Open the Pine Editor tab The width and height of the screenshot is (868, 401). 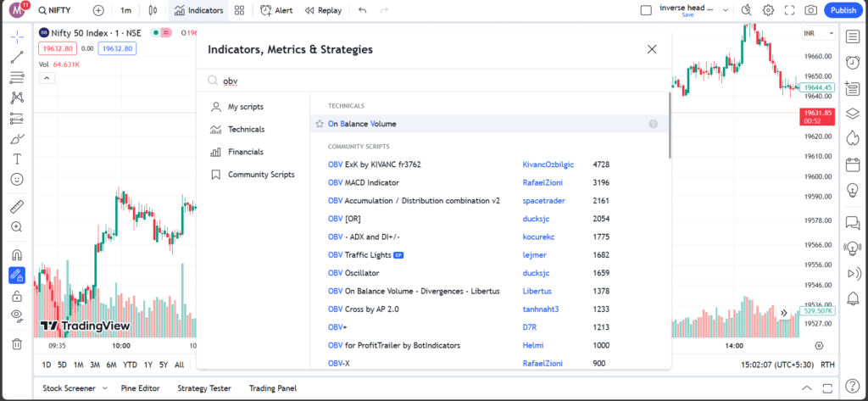click(140, 388)
